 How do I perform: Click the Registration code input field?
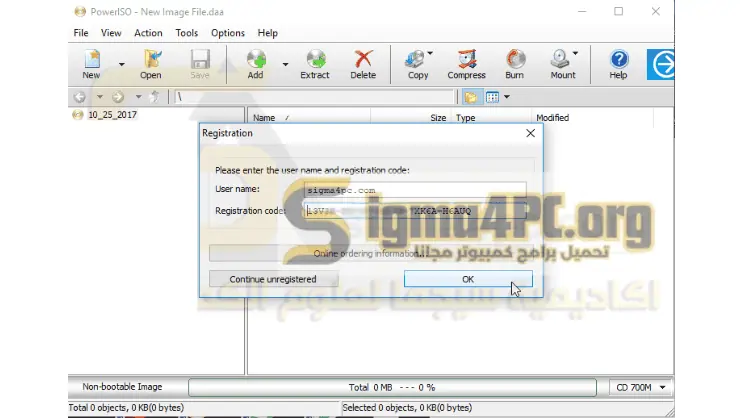415,211
